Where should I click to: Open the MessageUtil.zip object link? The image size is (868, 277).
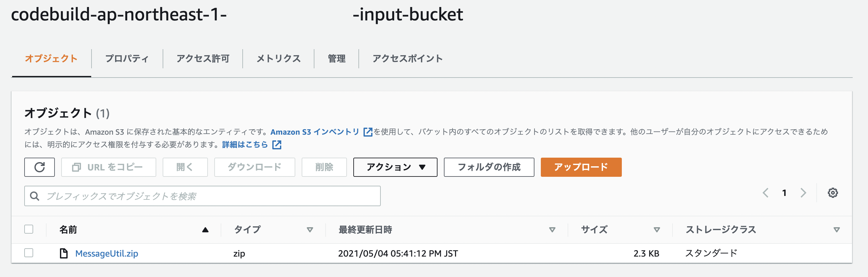click(x=107, y=253)
